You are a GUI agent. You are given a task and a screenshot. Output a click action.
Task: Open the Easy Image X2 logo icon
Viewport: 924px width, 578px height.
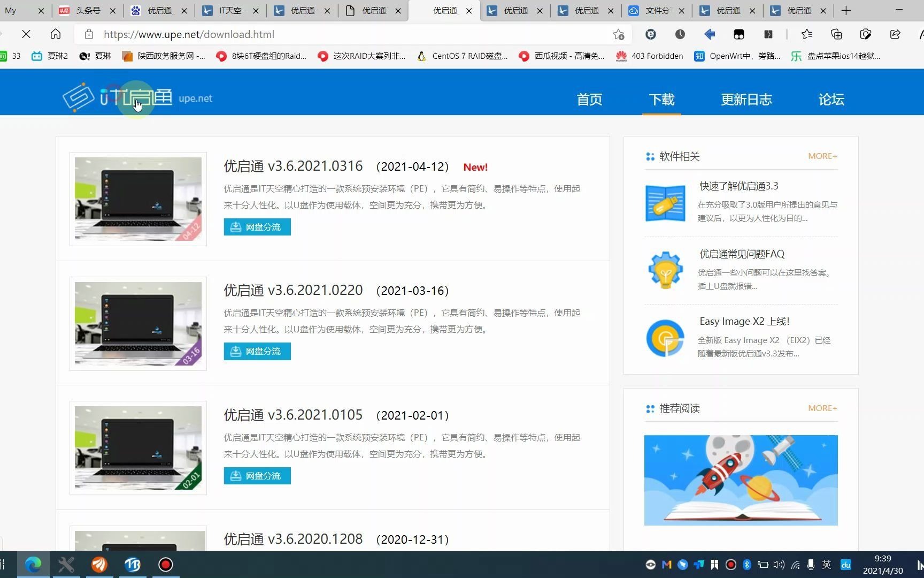pos(665,338)
